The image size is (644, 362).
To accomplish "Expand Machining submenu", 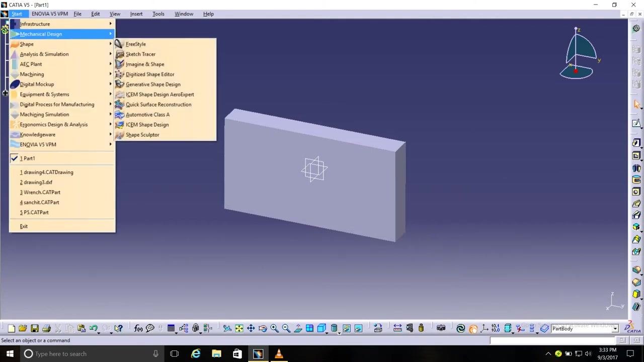I will 62,74.
